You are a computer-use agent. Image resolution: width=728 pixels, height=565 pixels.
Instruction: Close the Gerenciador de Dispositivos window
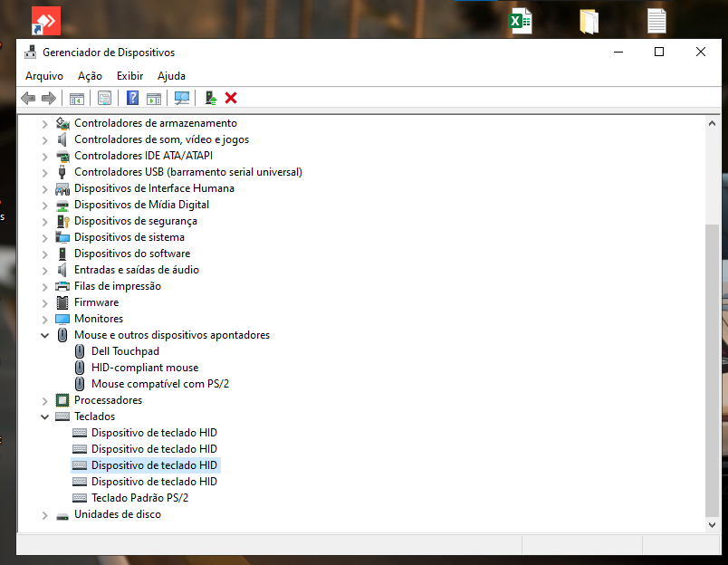(x=701, y=52)
